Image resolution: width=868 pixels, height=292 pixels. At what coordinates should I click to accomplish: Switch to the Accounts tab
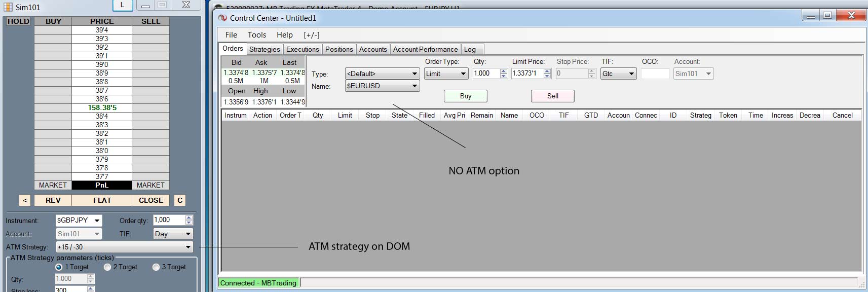[x=373, y=49]
